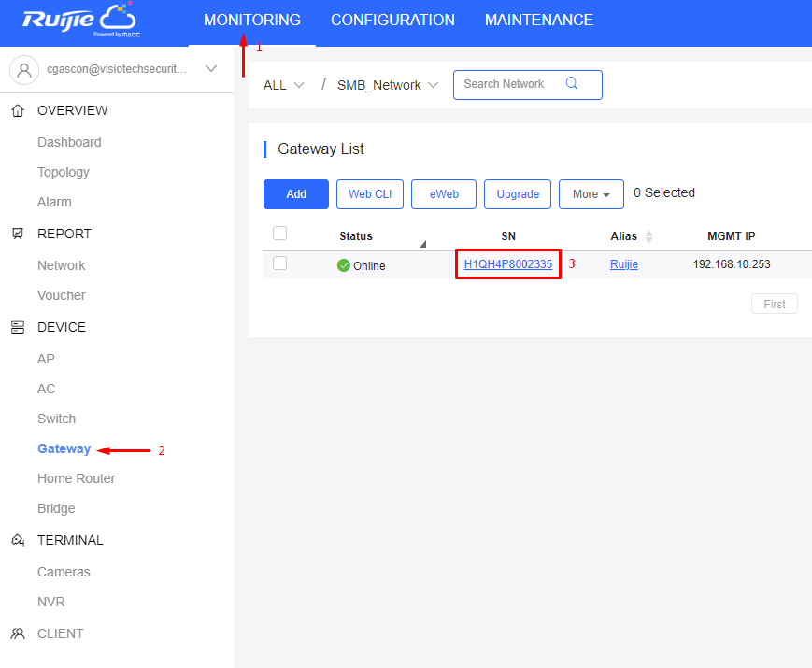This screenshot has width=812, height=668.
Task: Open the ALL group dropdown
Action: coord(283,85)
